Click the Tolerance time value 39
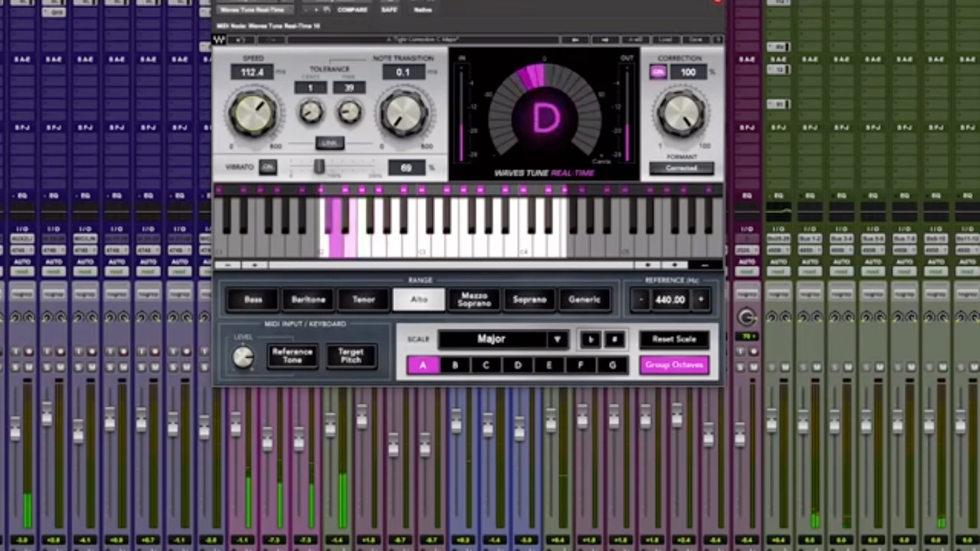Image resolution: width=980 pixels, height=551 pixels. (x=349, y=88)
